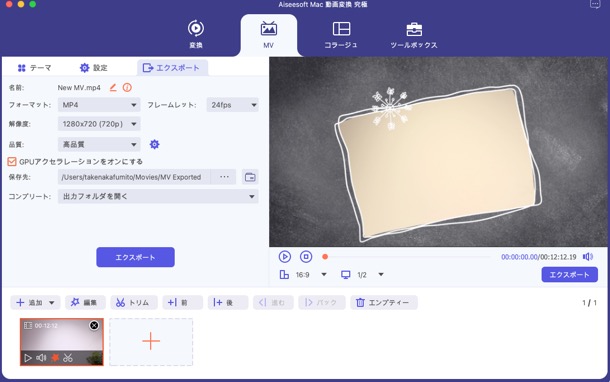Open quality settings gear icon

point(154,144)
